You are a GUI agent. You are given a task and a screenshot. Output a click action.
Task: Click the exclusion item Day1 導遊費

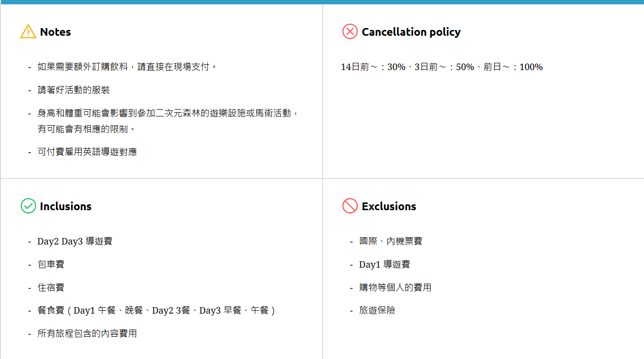point(384,264)
